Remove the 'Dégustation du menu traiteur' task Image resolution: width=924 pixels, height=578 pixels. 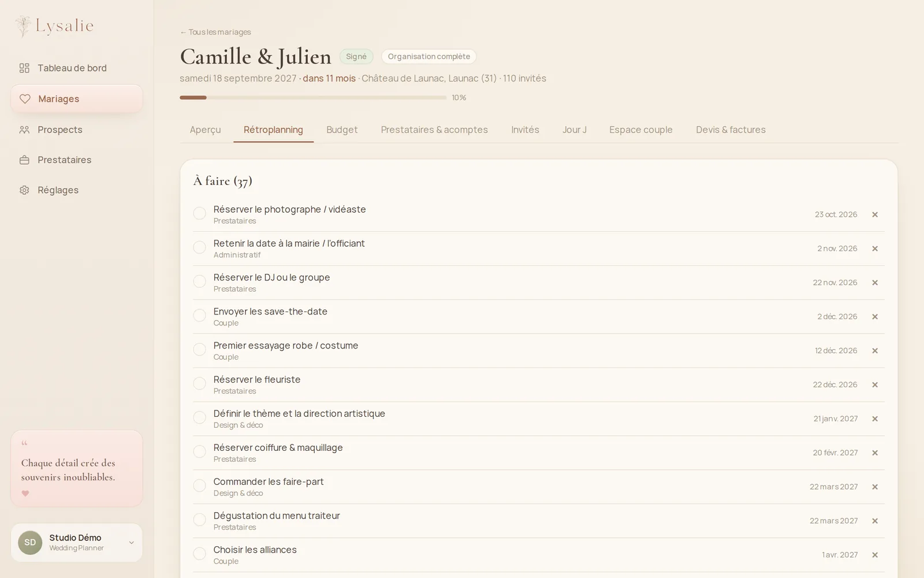click(x=875, y=521)
